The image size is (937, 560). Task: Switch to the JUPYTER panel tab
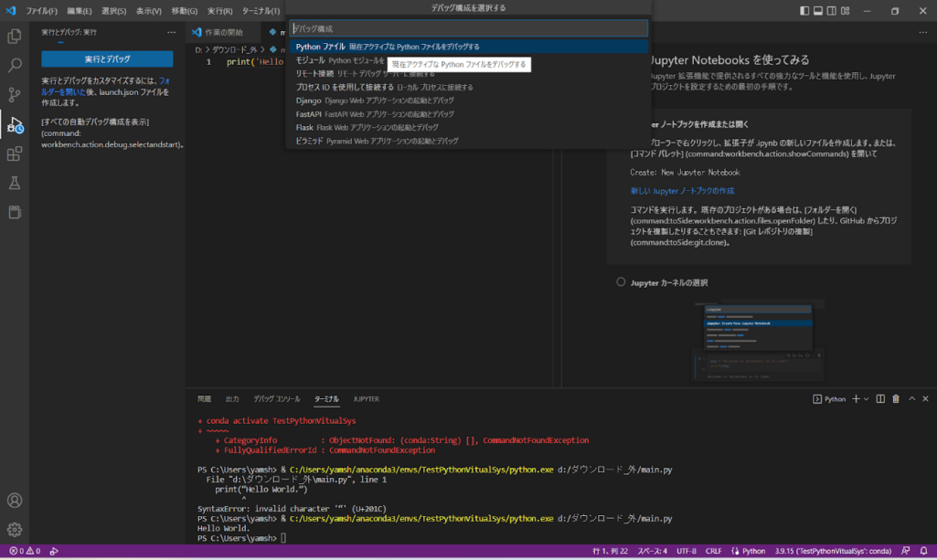[x=366, y=399]
